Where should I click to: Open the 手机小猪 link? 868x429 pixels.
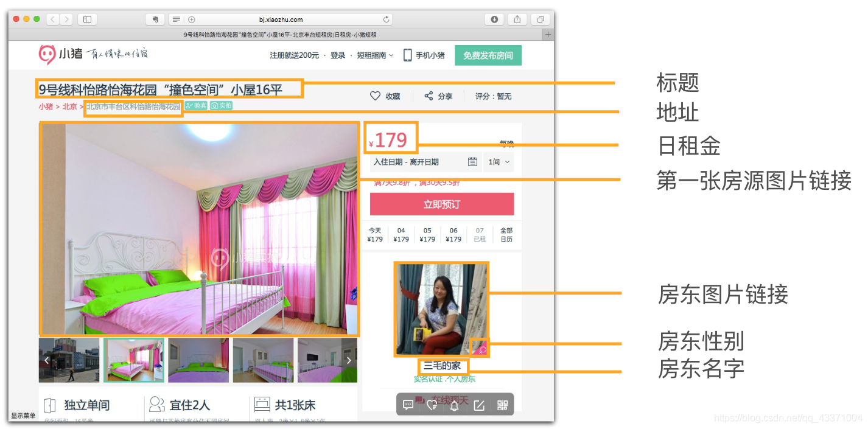[x=430, y=55]
